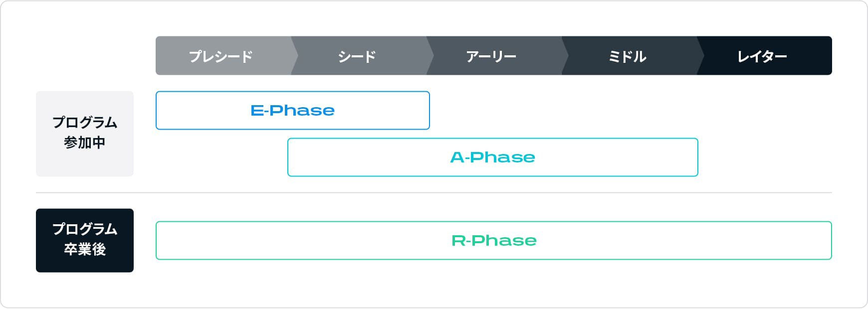Open the green R-Phase box
868x309 pixels.
(494, 241)
